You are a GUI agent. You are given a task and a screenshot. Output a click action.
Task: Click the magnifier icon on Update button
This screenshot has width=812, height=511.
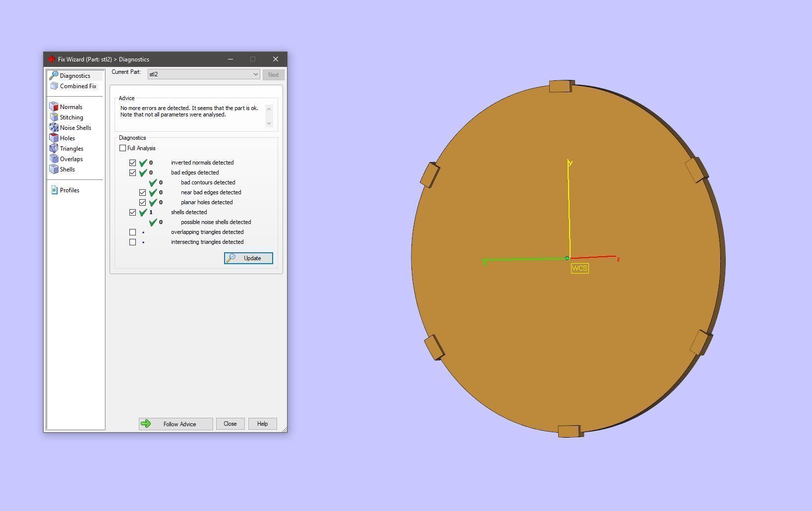pyautogui.click(x=231, y=258)
